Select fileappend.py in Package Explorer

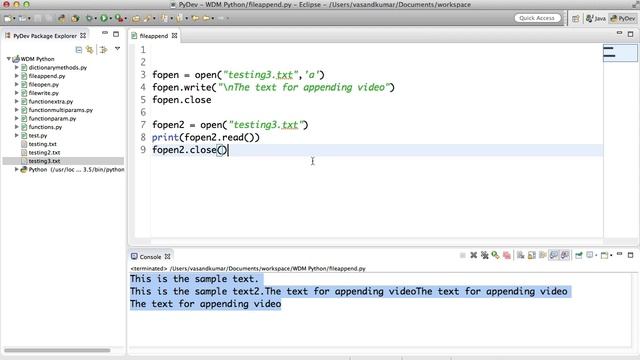47,76
